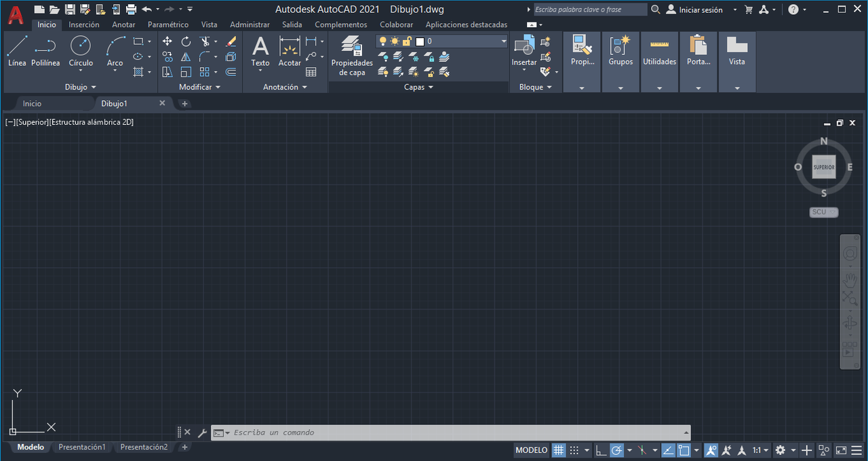Open the Grupos panel button

(620, 62)
